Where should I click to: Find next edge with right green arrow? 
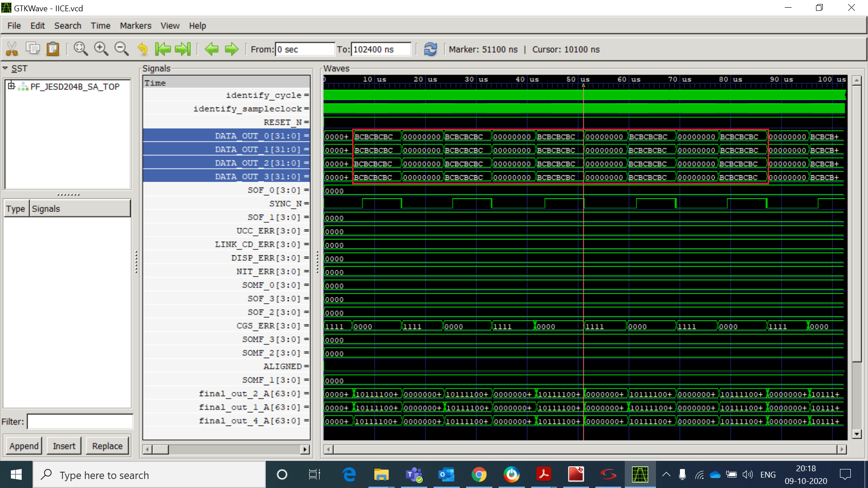231,49
